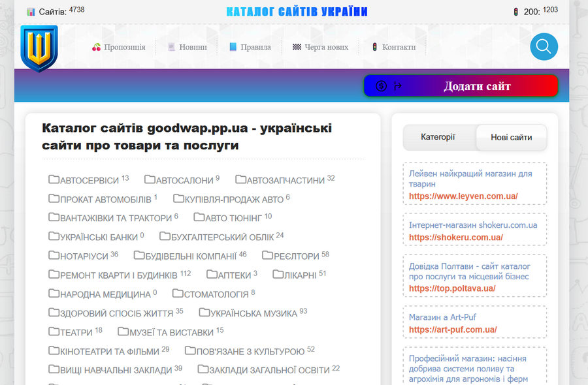Click the shield W site logo

pos(39,47)
